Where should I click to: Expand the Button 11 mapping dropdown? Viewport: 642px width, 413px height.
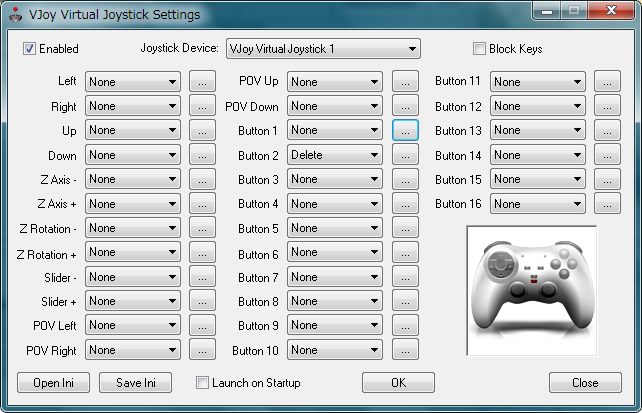pyautogui.click(x=538, y=82)
